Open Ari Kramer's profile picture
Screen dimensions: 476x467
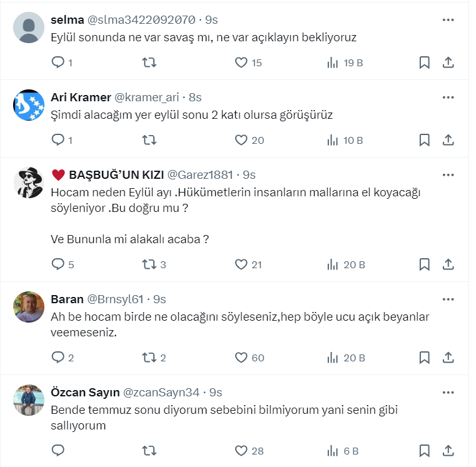[29, 105]
